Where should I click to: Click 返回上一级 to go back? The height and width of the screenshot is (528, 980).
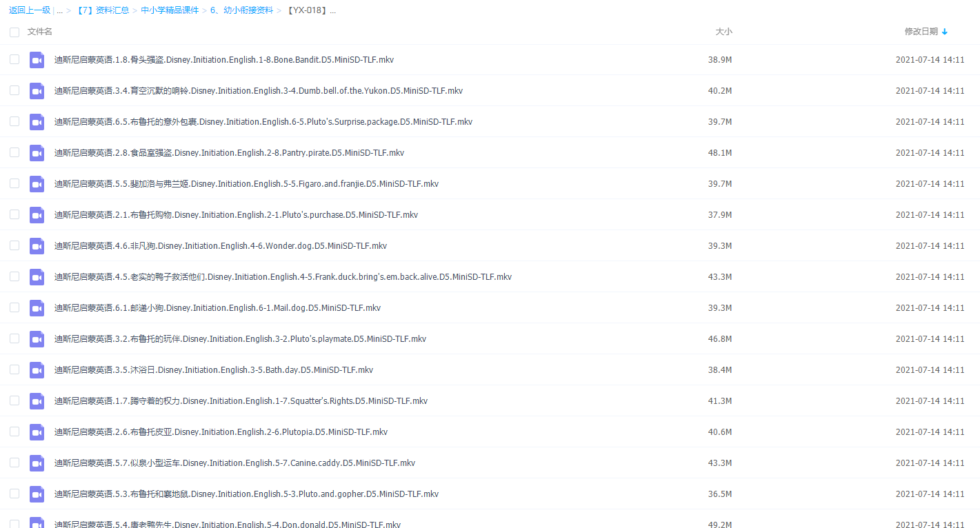(30, 10)
